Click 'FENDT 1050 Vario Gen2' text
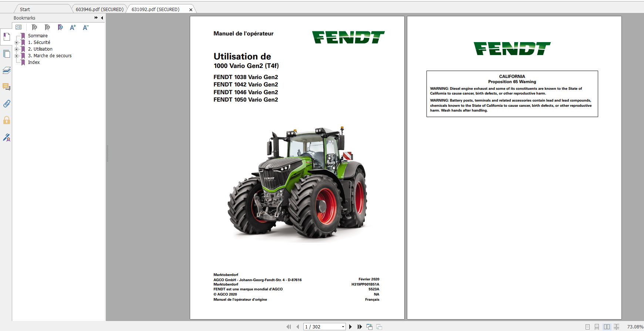The width and height of the screenshot is (644, 331). tap(246, 100)
